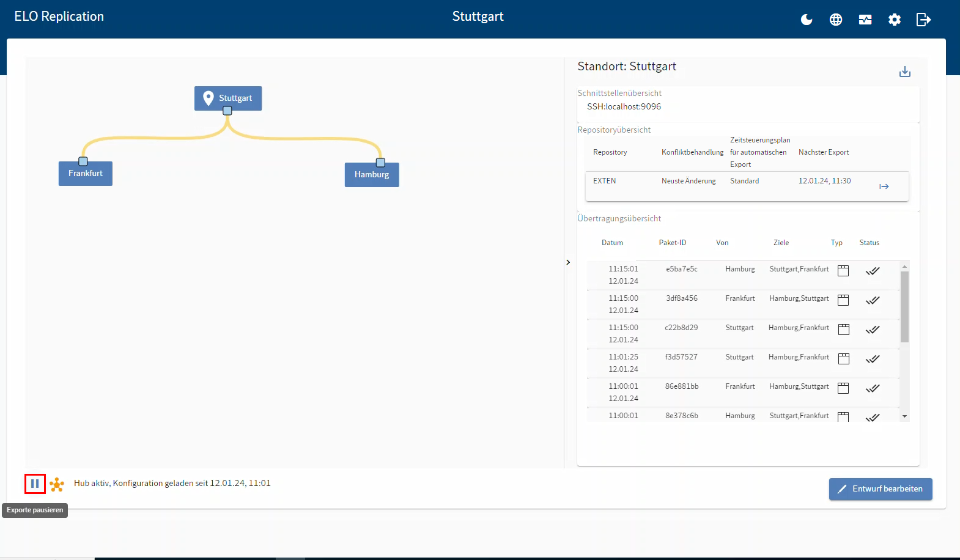The width and height of the screenshot is (960, 560).
Task: Select the Hamburg node in graph
Action: [372, 175]
